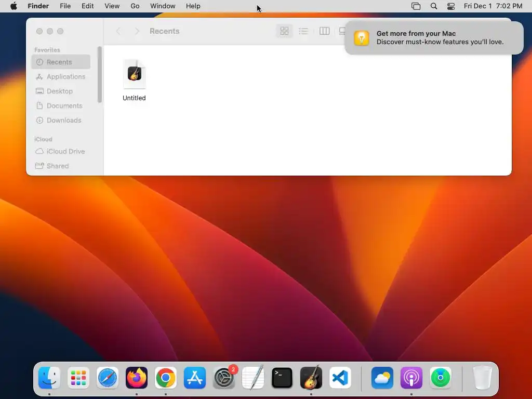Open TextEdit from the Dock
This screenshot has width=532, height=399.
point(253,378)
